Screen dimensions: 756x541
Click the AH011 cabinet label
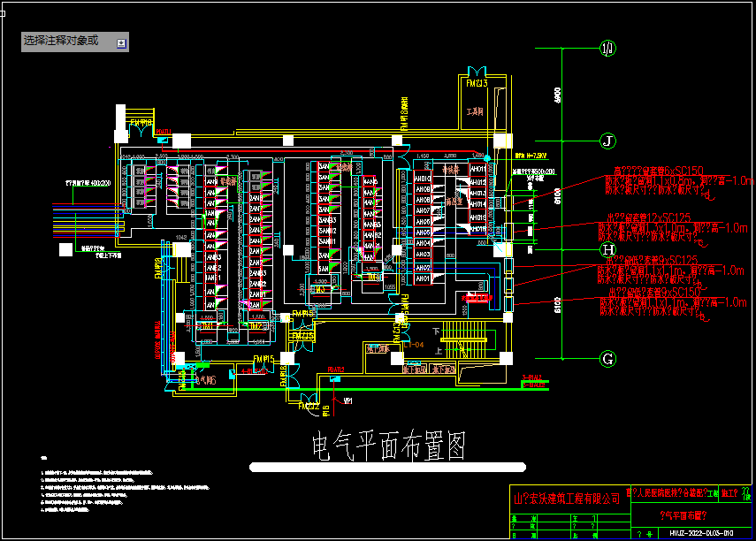pos(477,169)
